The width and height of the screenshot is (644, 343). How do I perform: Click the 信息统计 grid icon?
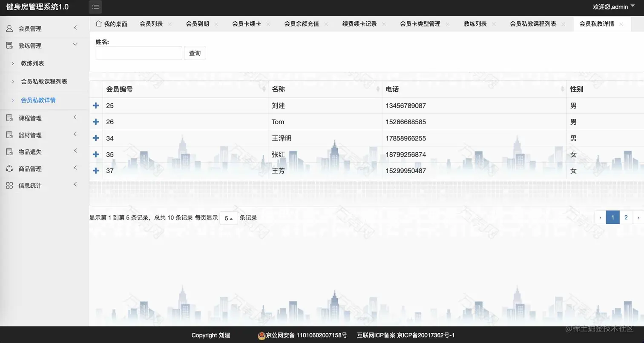coord(9,186)
